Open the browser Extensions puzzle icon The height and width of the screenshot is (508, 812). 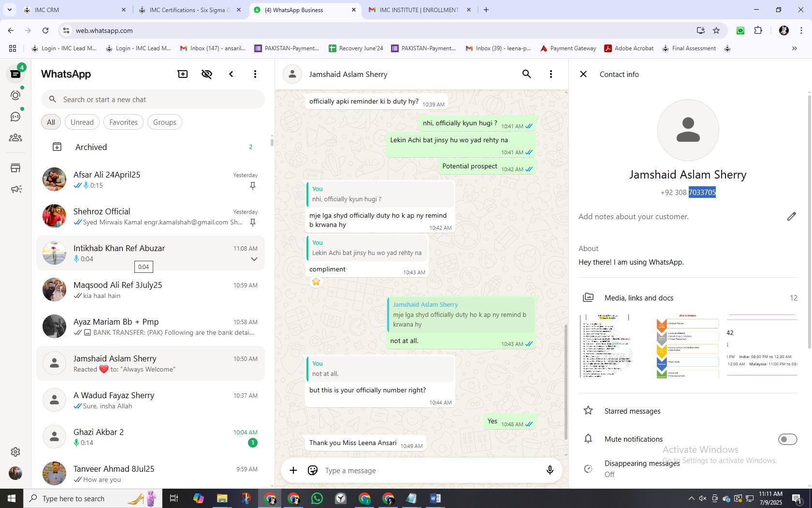coord(758,30)
